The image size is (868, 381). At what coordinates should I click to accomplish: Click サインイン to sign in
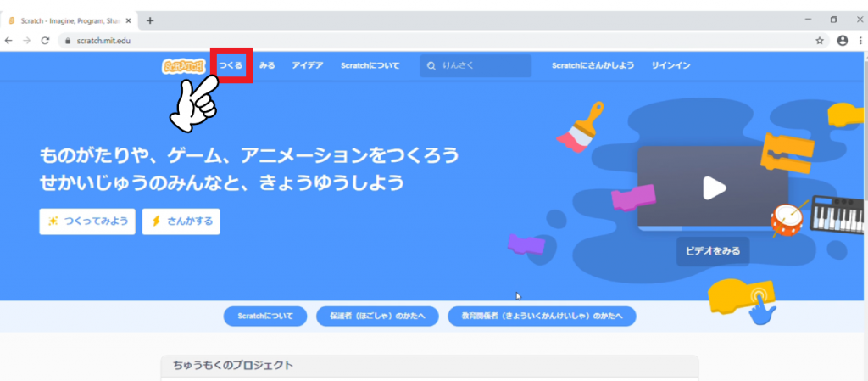(670, 65)
